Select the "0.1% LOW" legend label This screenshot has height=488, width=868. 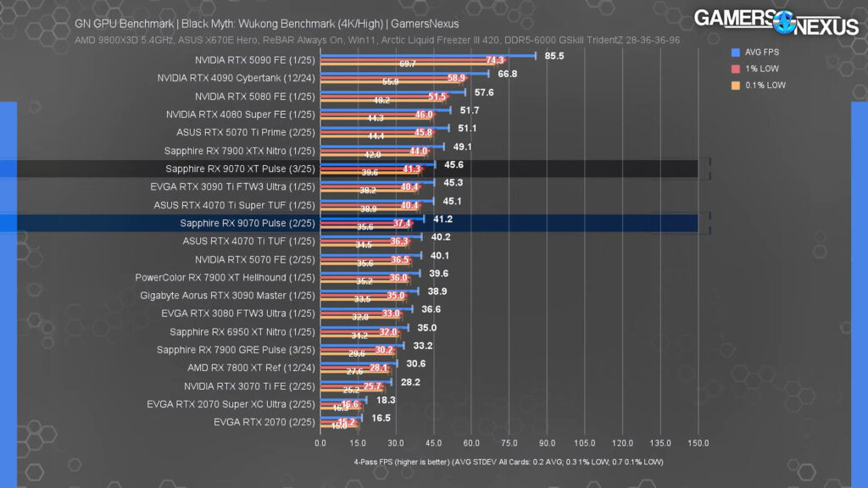(765, 86)
